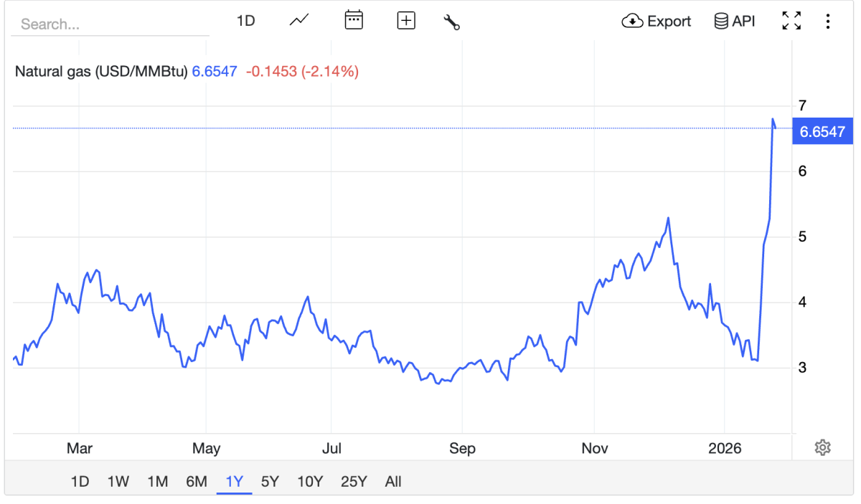Open chart settings gear icon
The height and width of the screenshot is (504, 861).
(x=822, y=448)
